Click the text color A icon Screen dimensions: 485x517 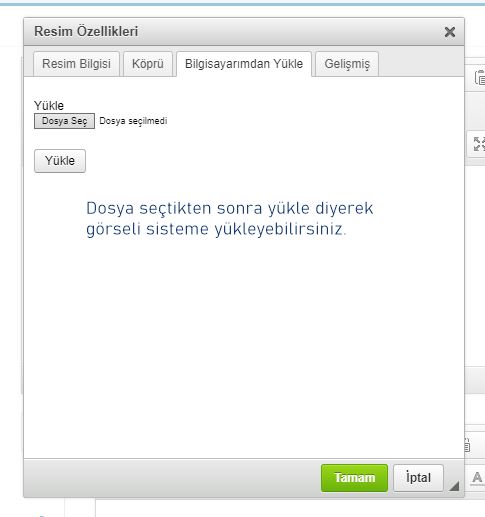point(478,478)
